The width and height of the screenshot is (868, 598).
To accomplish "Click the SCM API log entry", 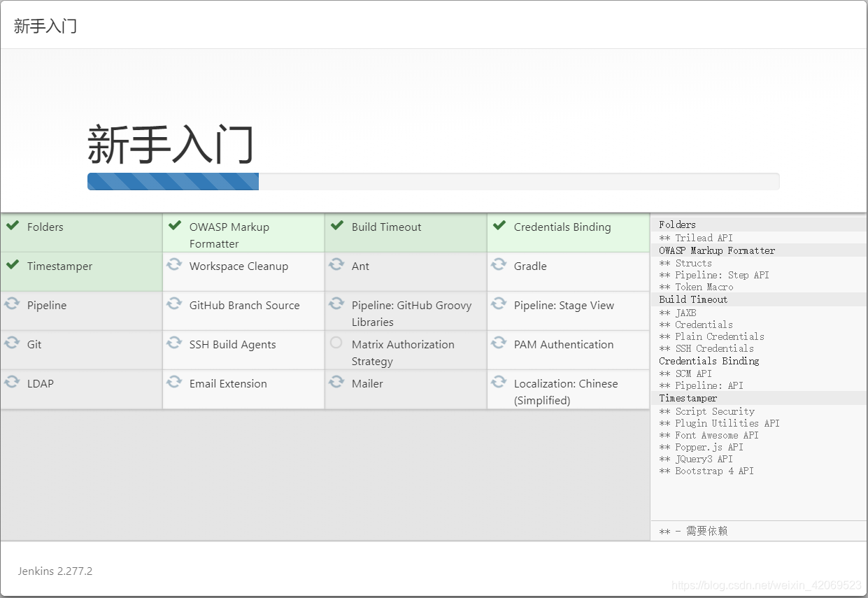I will coord(685,373).
